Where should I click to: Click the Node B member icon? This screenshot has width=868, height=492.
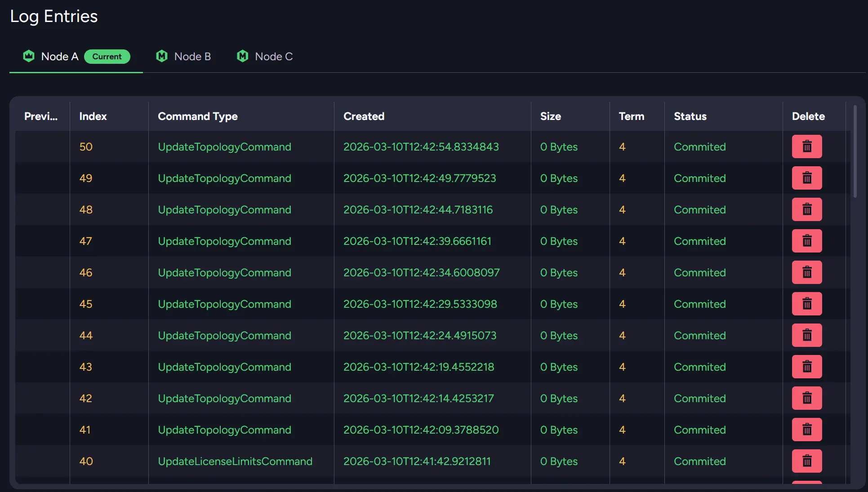click(x=162, y=56)
